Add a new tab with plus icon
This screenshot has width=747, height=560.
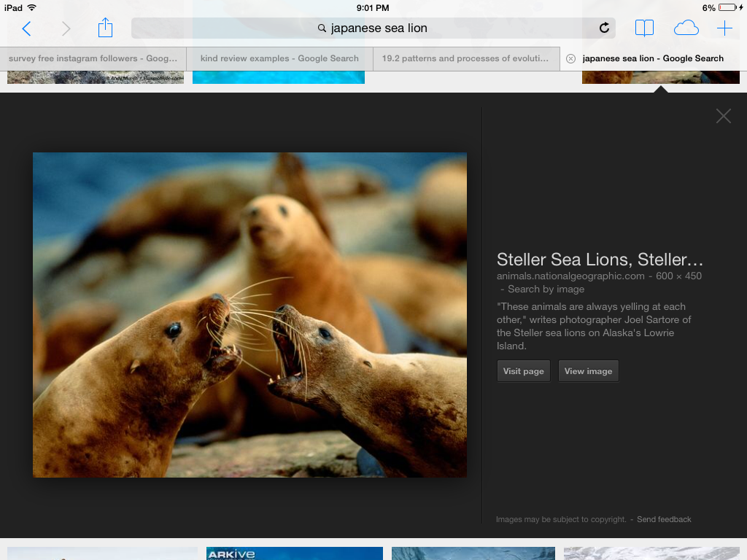coord(724,28)
